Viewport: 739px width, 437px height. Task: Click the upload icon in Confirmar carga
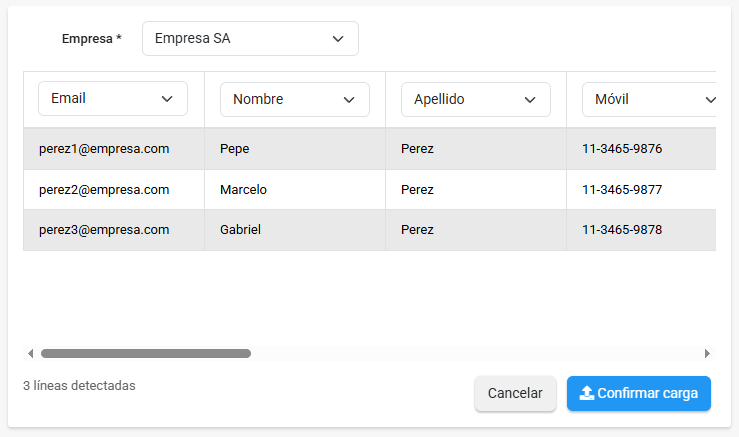point(587,393)
